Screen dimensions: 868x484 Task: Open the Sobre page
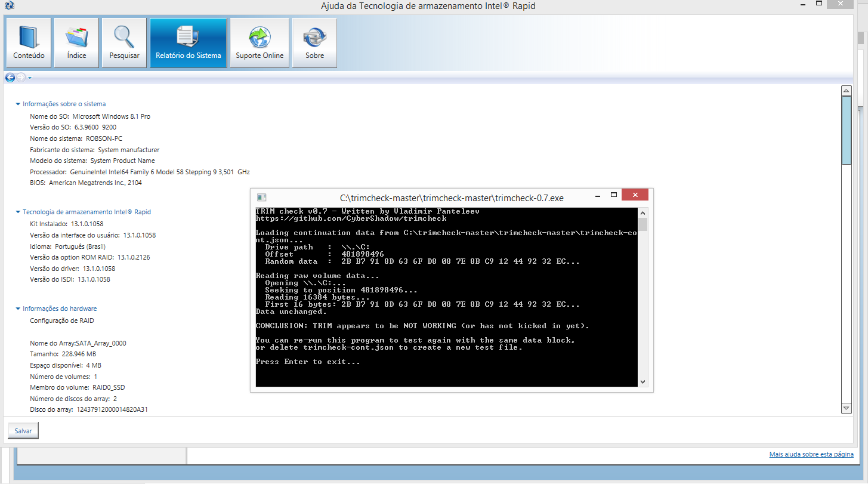(314, 42)
